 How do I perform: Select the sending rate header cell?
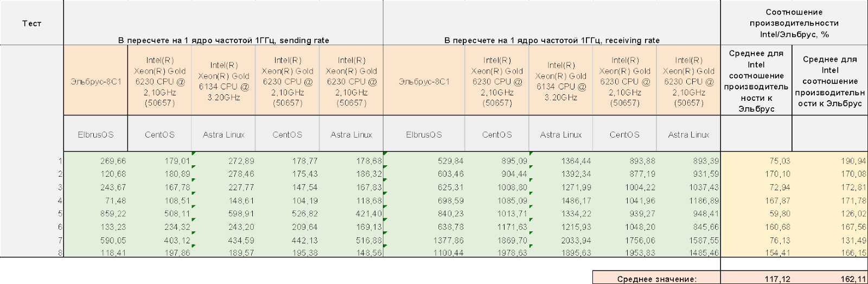point(224,40)
